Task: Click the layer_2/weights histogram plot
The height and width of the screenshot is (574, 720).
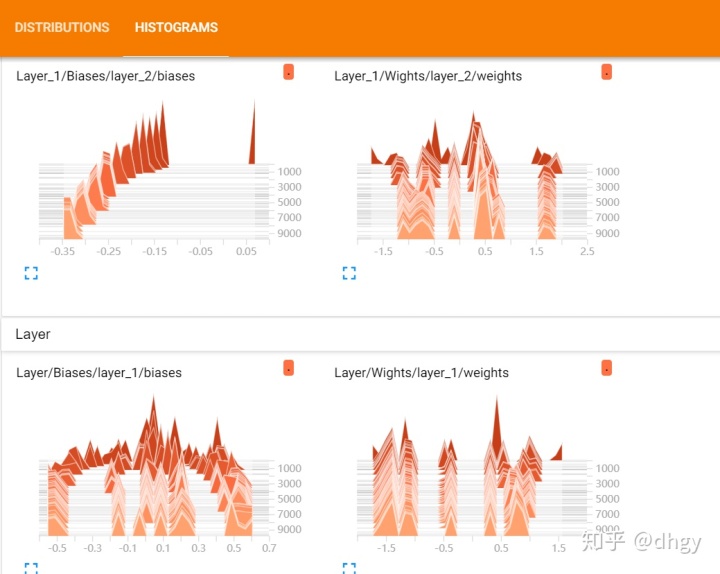Action: click(472, 174)
